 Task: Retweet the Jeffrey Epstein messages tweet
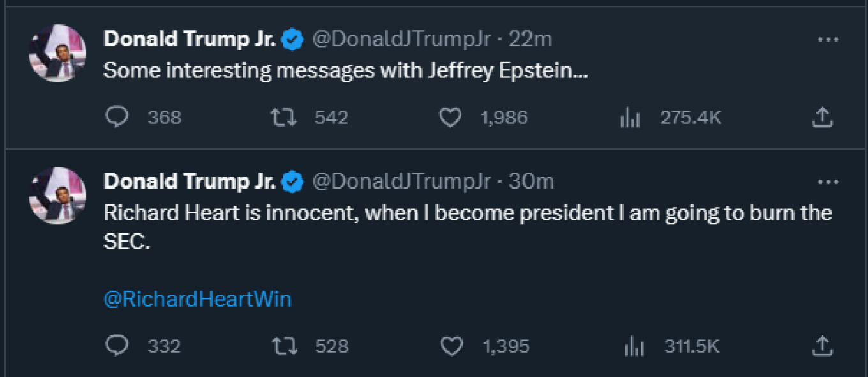click(283, 118)
